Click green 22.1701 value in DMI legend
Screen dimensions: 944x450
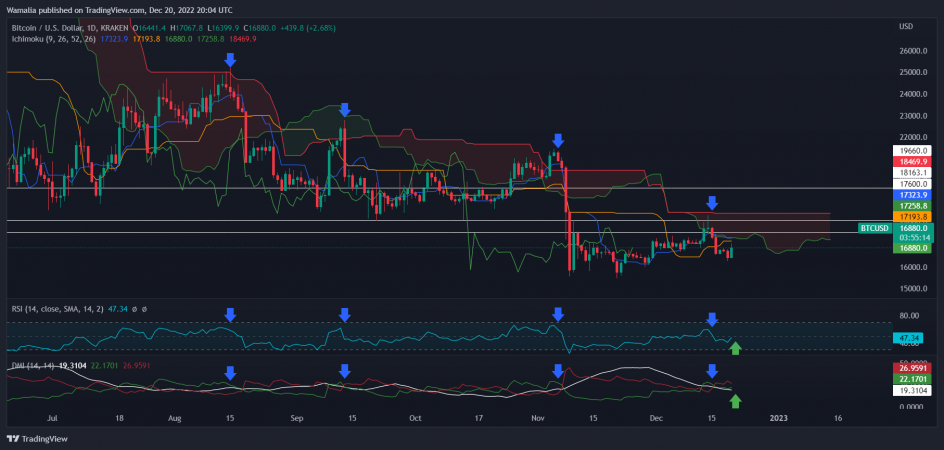[105, 366]
